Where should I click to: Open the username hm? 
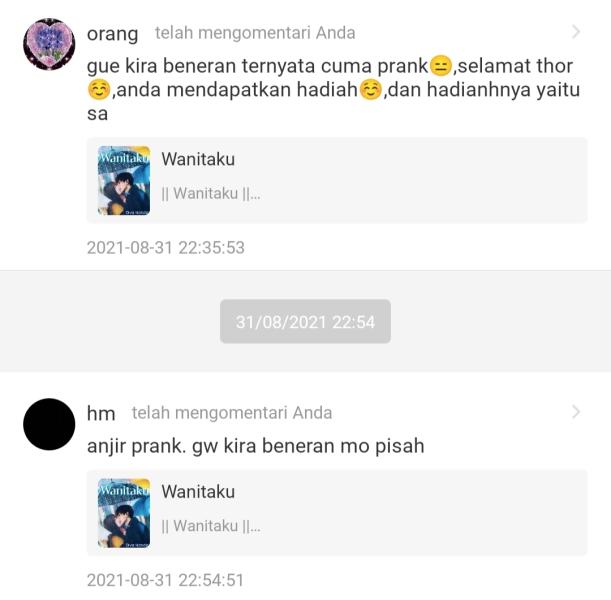(x=101, y=413)
